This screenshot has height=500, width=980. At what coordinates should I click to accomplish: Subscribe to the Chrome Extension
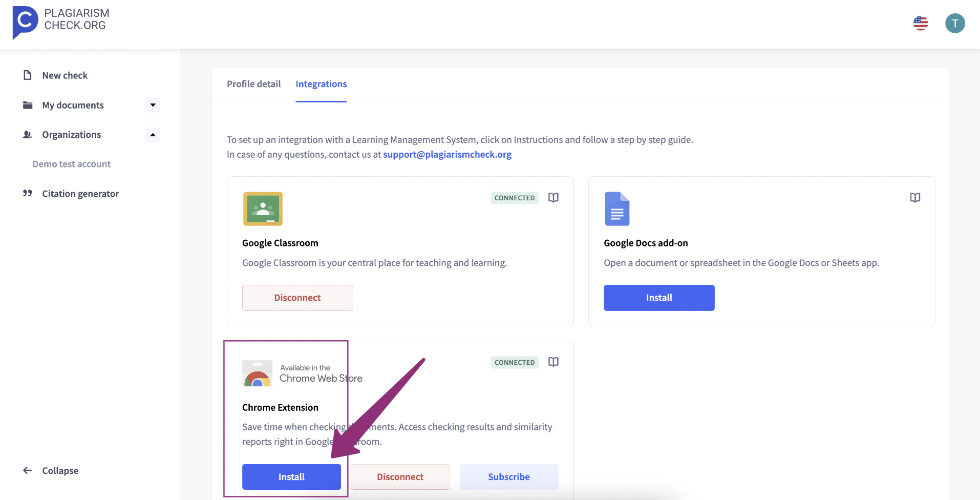509,477
